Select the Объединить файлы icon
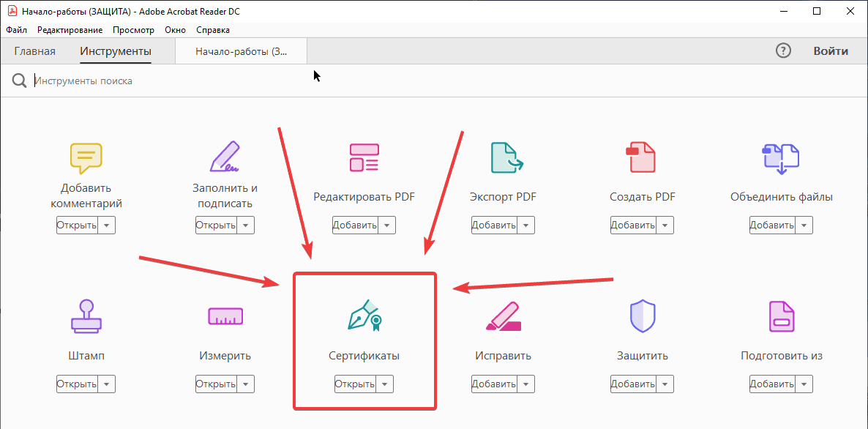Viewport: 868px width, 429px height. (x=781, y=157)
